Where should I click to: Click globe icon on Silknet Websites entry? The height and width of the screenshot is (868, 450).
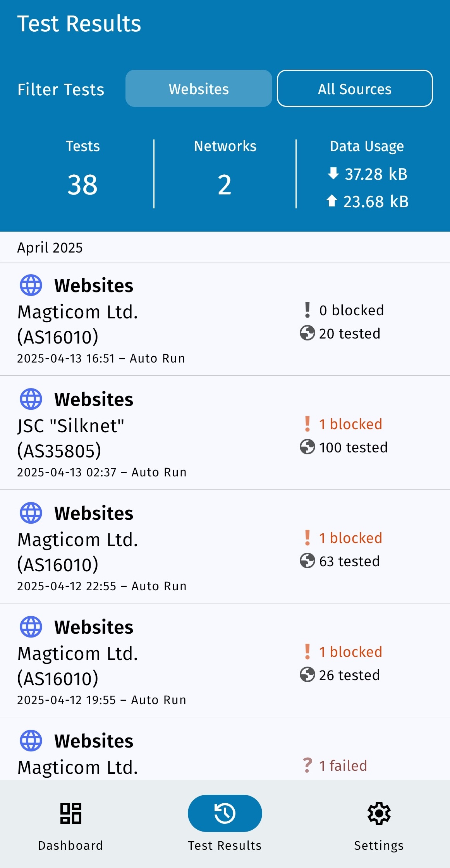point(31,399)
